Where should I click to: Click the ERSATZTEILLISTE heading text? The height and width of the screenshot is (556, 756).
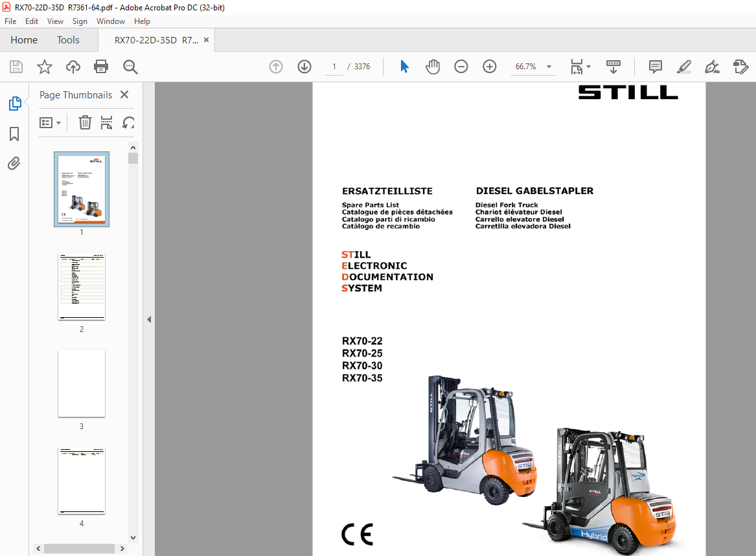387,192
